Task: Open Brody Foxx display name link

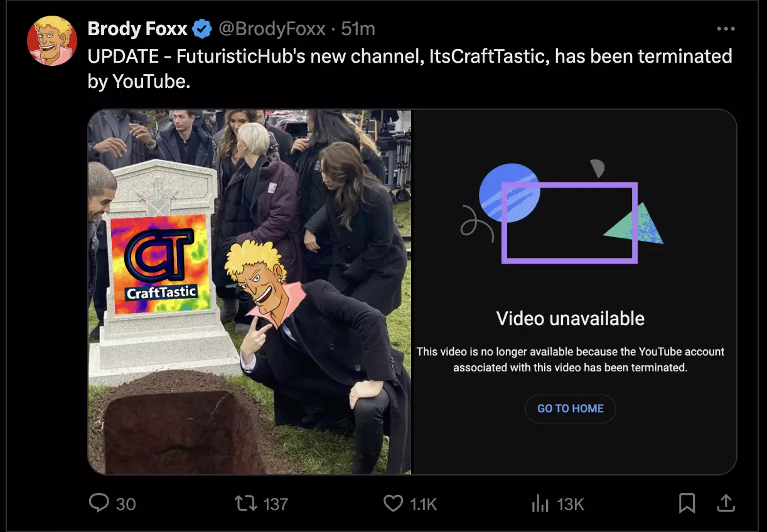Action: [137, 29]
